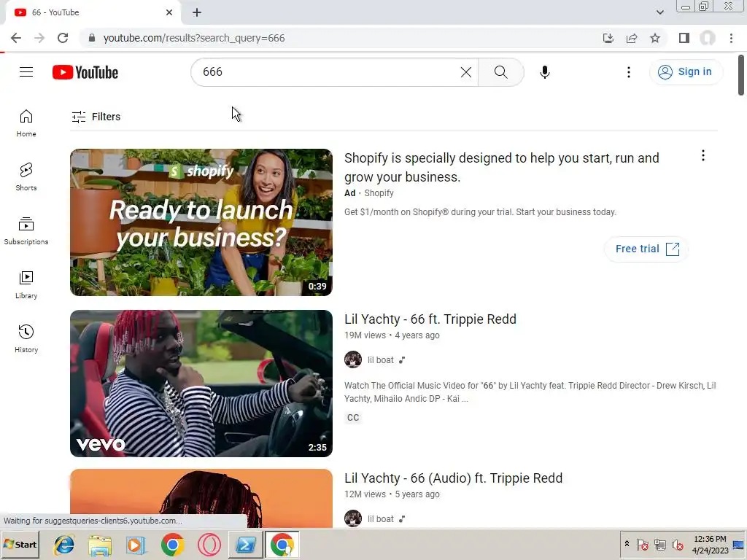Open Shorts in the sidebar

click(26, 177)
